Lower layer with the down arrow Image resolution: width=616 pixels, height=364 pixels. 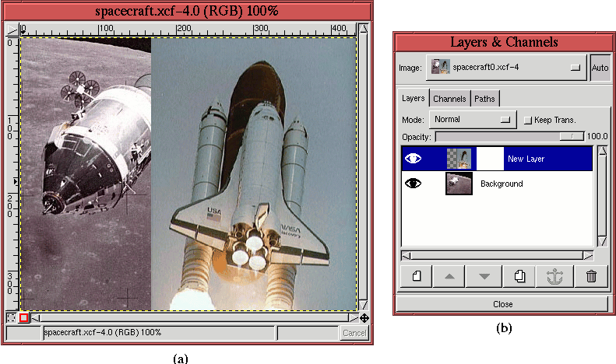[x=484, y=276]
